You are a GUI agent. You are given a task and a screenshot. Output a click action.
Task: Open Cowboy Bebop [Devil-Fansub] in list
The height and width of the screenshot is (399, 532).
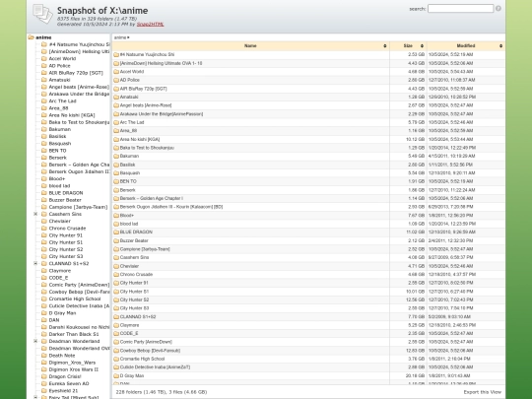pos(151,351)
